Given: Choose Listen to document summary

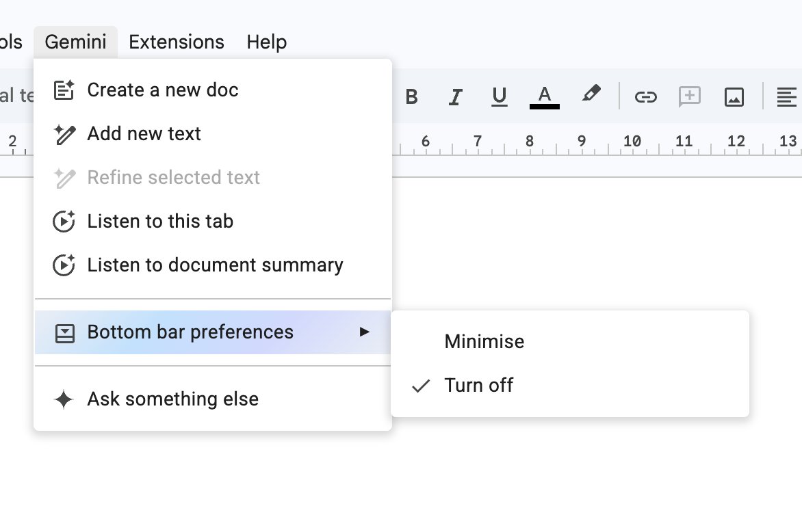Looking at the screenshot, I should tap(213, 265).
